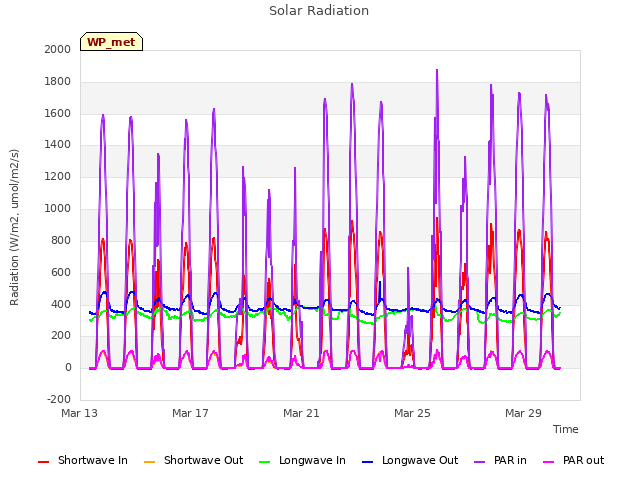Click the 1000 y-axis tick label

coord(58,209)
